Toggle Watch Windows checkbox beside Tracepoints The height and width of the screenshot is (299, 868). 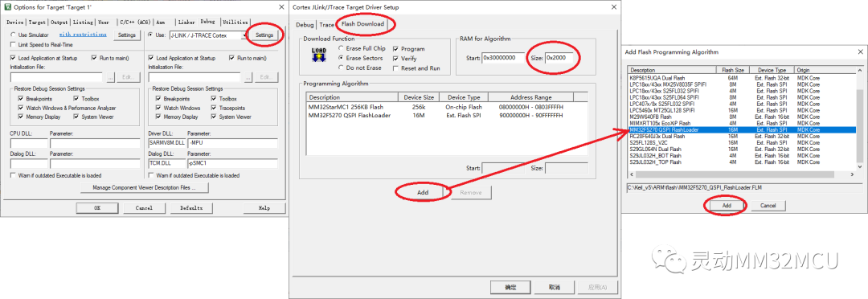point(159,108)
